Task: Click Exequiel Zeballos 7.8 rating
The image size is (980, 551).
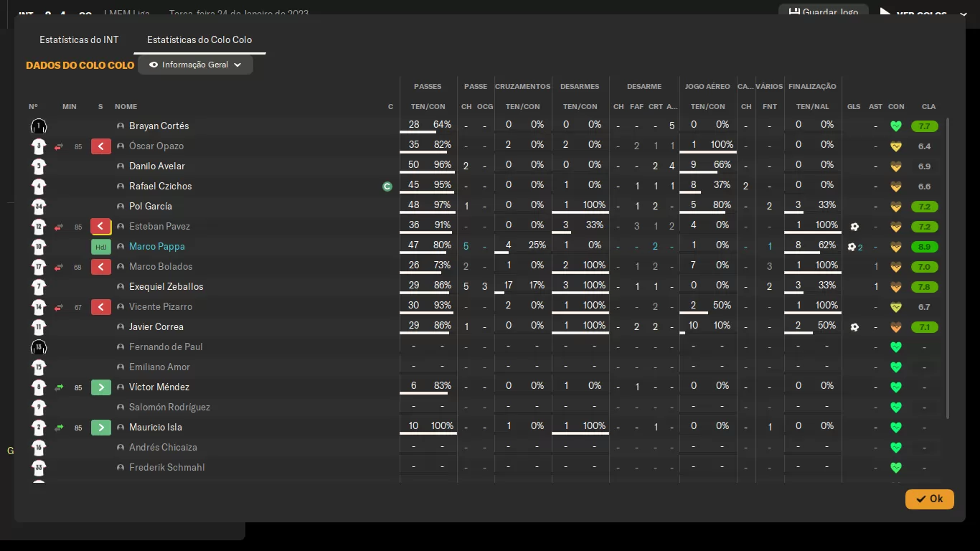Action: [x=924, y=287]
